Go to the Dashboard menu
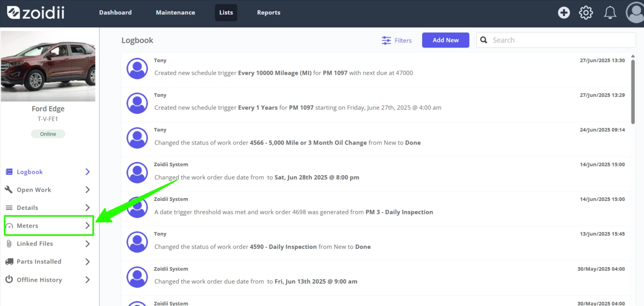644x306 pixels. (x=115, y=12)
